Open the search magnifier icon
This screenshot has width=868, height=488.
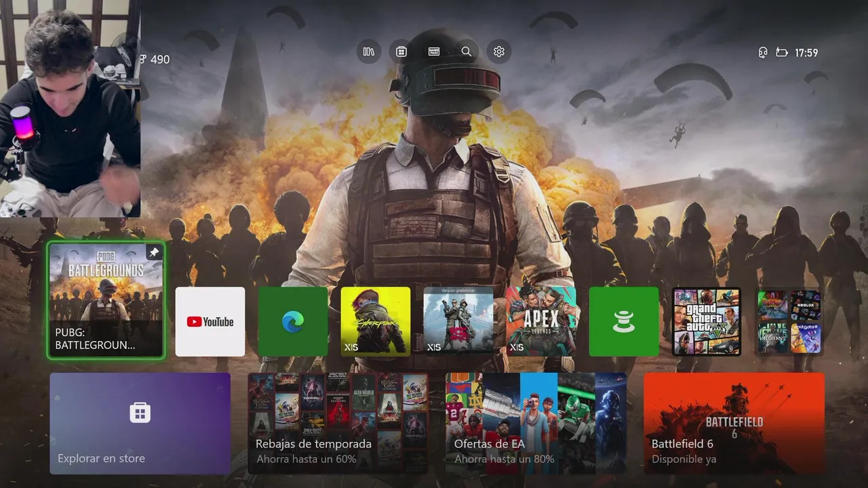[x=467, y=52]
